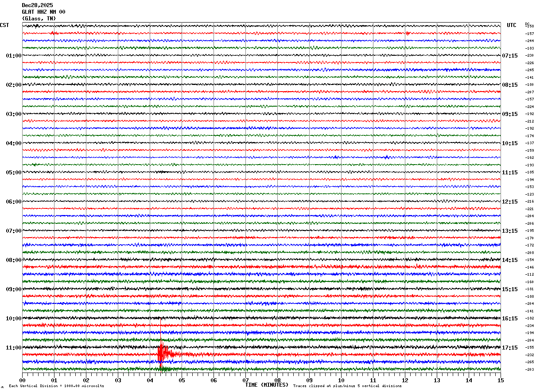536x392 pixels.
Task: Click the 11:15 UTC time label
Action: 510,173
